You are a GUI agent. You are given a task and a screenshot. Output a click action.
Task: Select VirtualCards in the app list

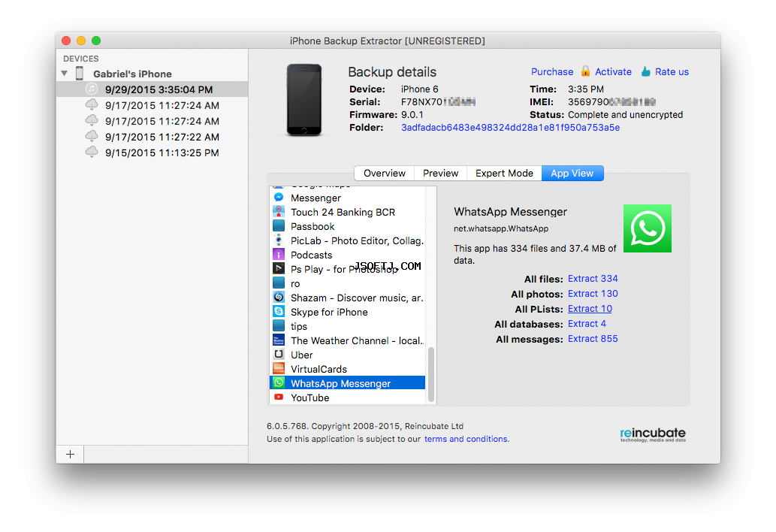click(x=347, y=369)
